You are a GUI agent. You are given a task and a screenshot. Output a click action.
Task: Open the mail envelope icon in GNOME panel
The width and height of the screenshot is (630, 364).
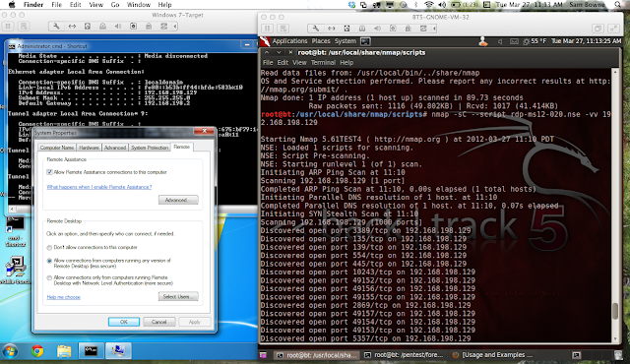[514, 41]
